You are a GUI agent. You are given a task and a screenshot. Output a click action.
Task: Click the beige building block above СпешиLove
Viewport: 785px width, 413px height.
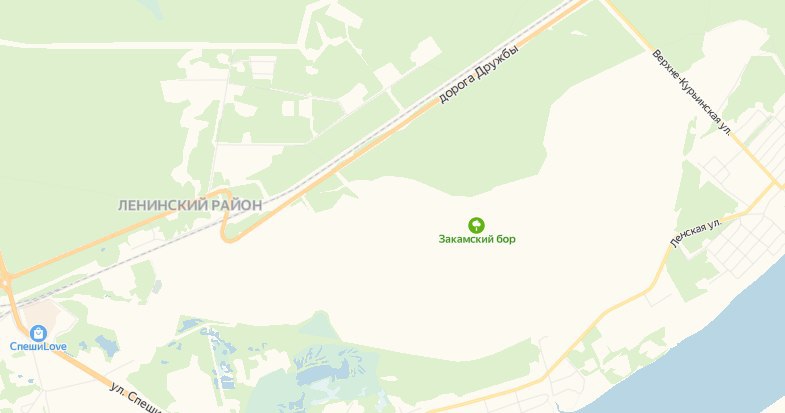pos(41,313)
